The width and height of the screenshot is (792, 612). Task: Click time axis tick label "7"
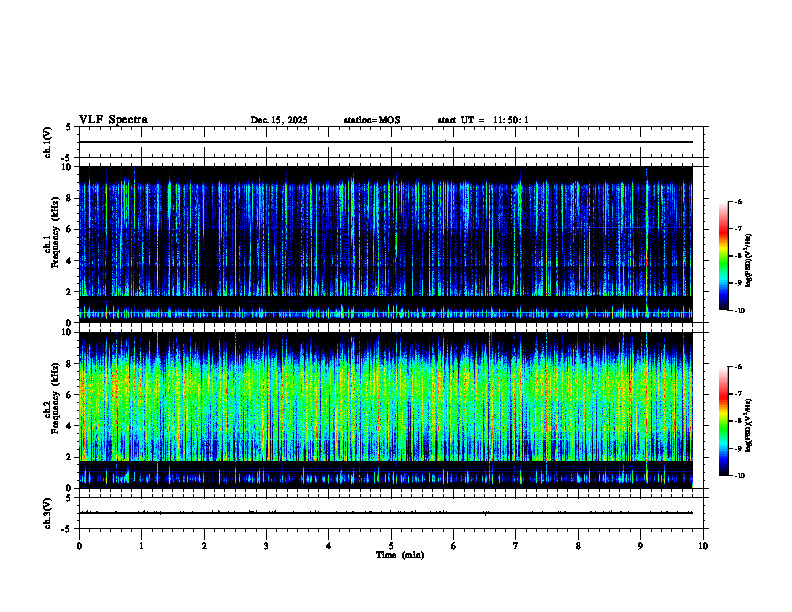516,546
